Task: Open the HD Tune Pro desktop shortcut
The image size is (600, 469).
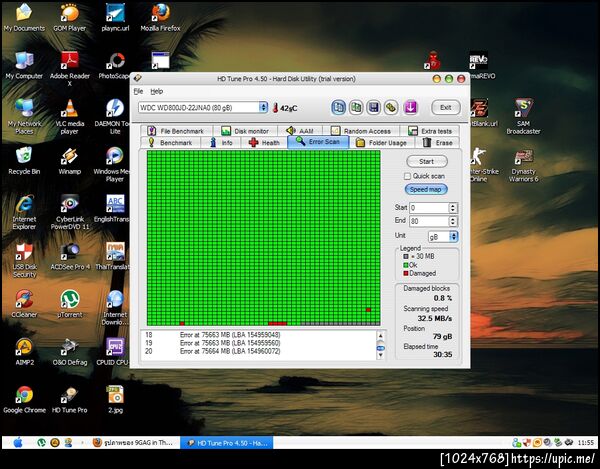Action: pos(70,399)
